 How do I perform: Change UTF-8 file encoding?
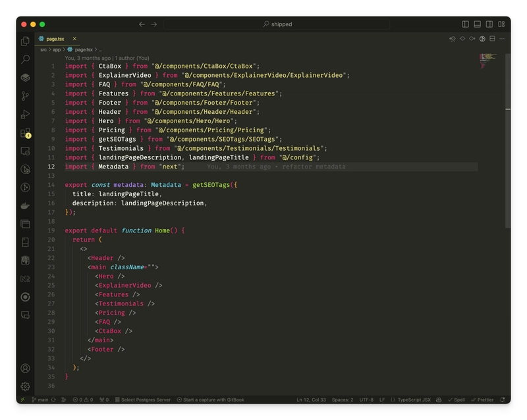(366, 400)
